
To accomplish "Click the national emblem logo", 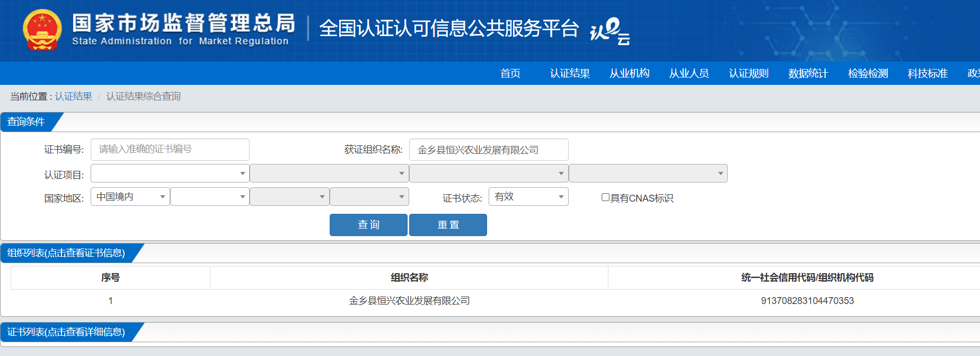I will coord(42,30).
